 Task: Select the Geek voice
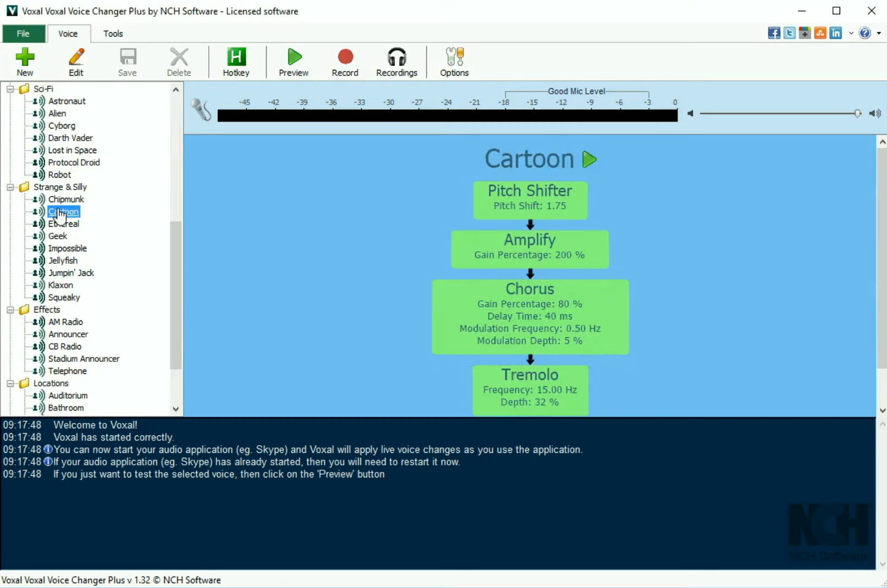pos(58,236)
